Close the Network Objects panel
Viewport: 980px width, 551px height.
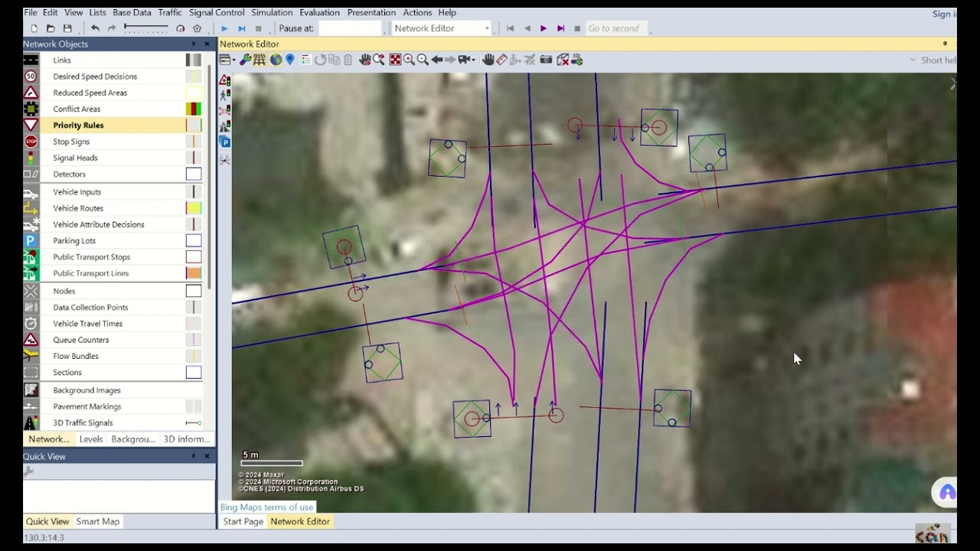tap(207, 44)
